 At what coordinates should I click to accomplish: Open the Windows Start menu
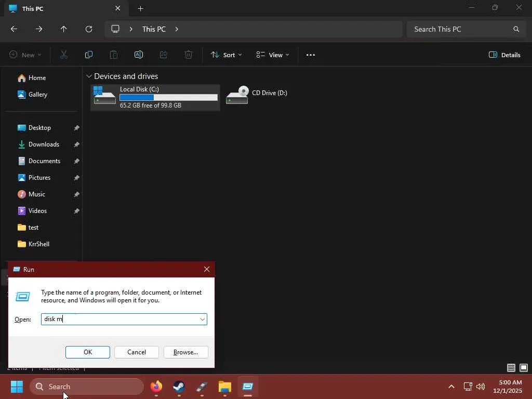tap(17, 387)
